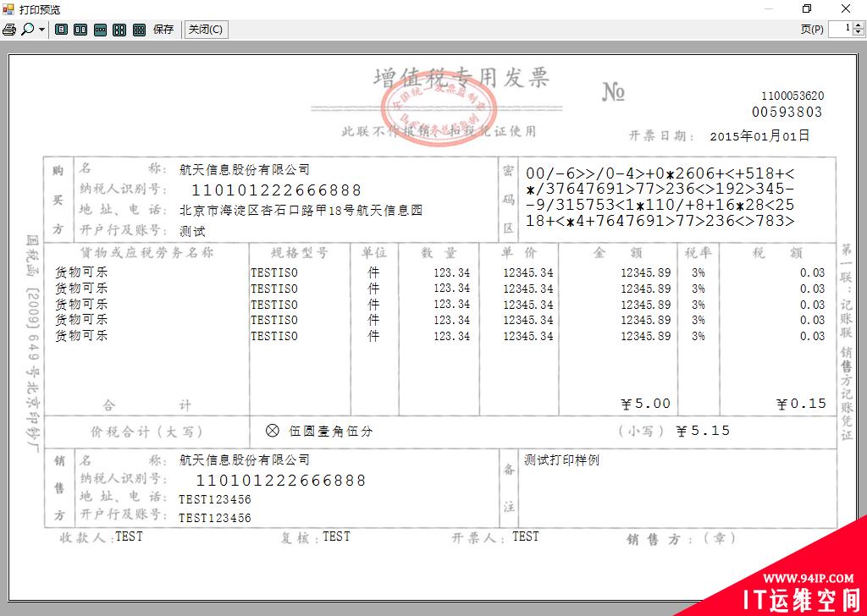Click cipher line starting with -9/315753

[660, 205]
